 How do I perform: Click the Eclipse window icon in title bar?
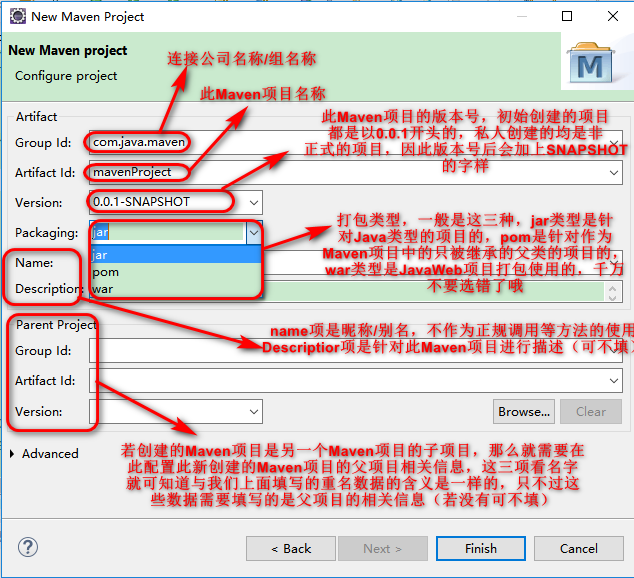click(18, 17)
